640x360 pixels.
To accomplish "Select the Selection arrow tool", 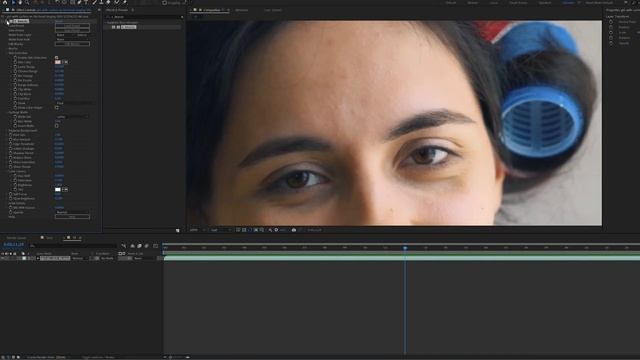I will 13,2.
